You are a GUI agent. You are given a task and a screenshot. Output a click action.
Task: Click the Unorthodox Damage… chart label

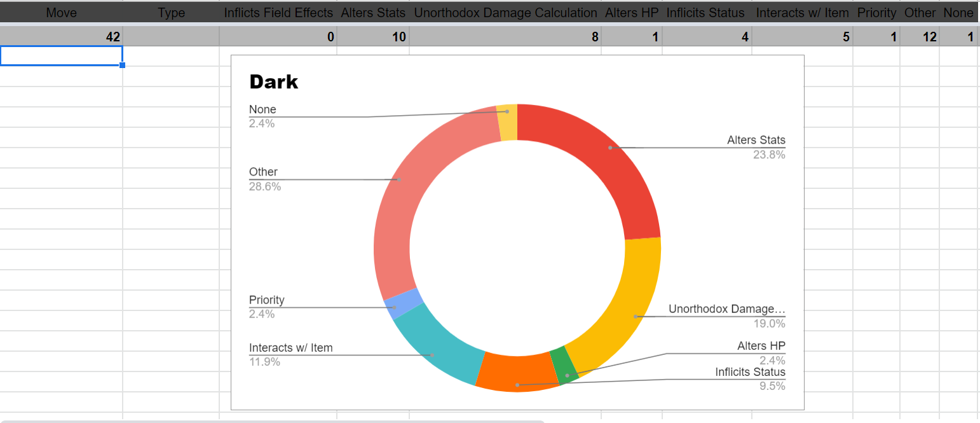pyautogui.click(x=727, y=309)
